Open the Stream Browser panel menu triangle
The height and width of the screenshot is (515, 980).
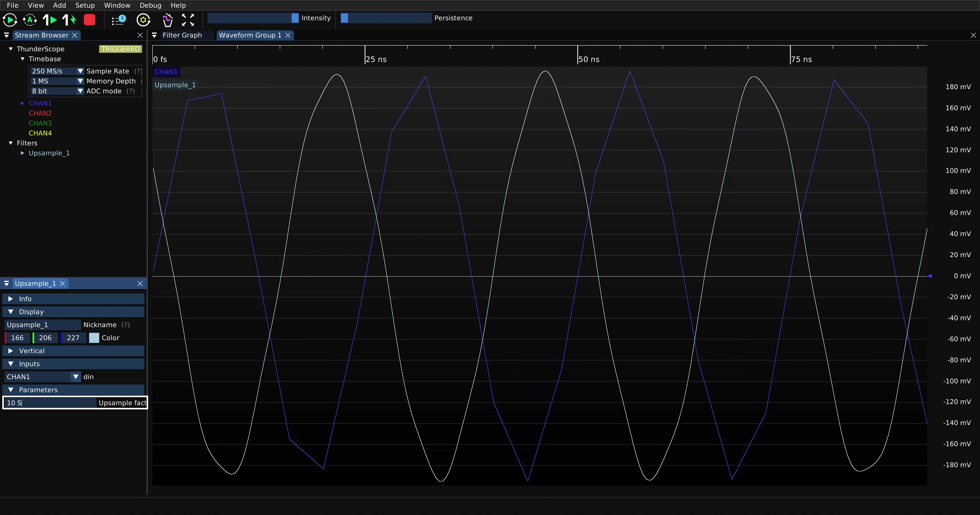[7, 35]
